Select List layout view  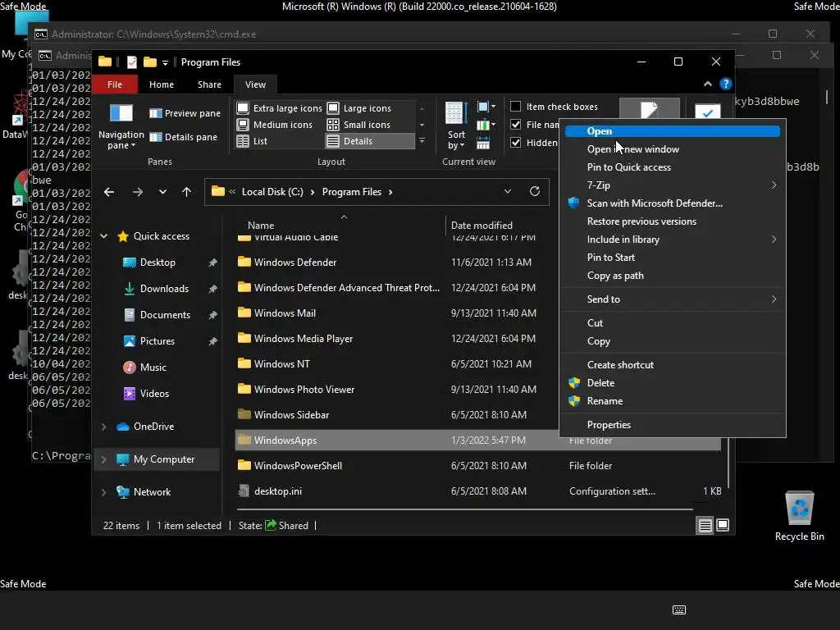click(x=252, y=141)
